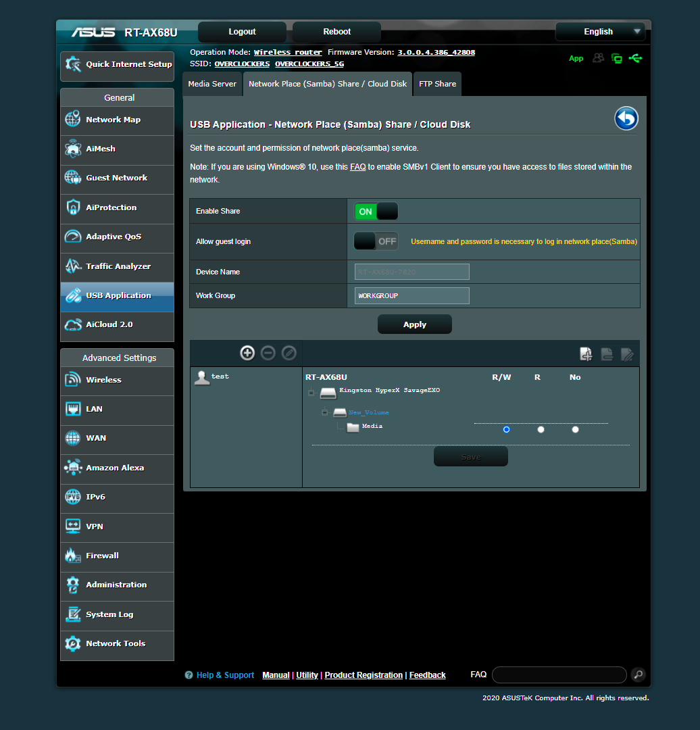The image size is (700, 730).
Task: Click firmware version 3.0.0.4.386_42808 link
Action: tap(436, 52)
